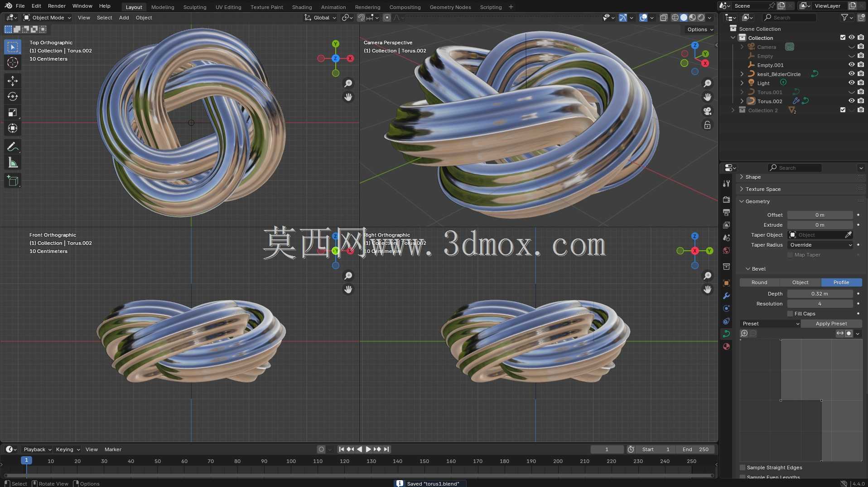Viewport: 868px width, 487px height.
Task: Open the Playback dropdown in timeline
Action: click(x=37, y=449)
